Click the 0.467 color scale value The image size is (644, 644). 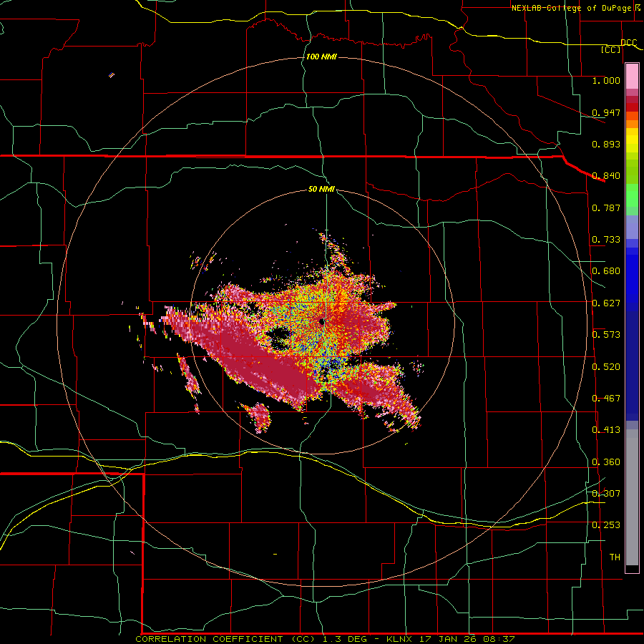click(606, 399)
